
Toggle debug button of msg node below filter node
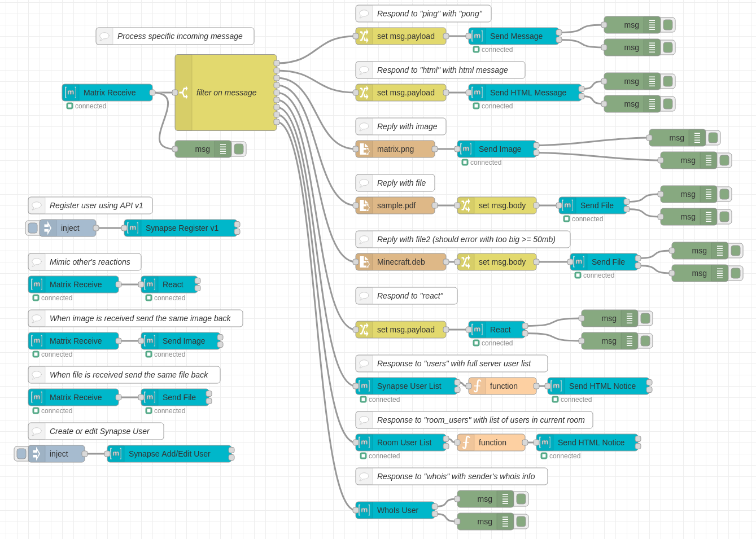239,149
